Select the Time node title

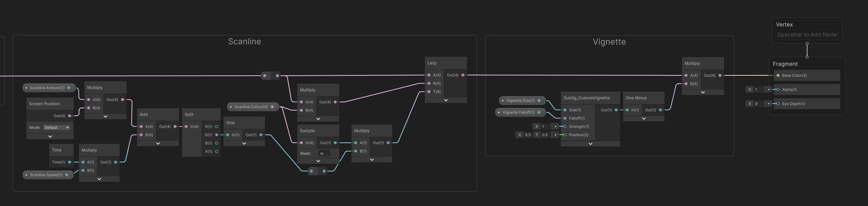tap(57, 150)
